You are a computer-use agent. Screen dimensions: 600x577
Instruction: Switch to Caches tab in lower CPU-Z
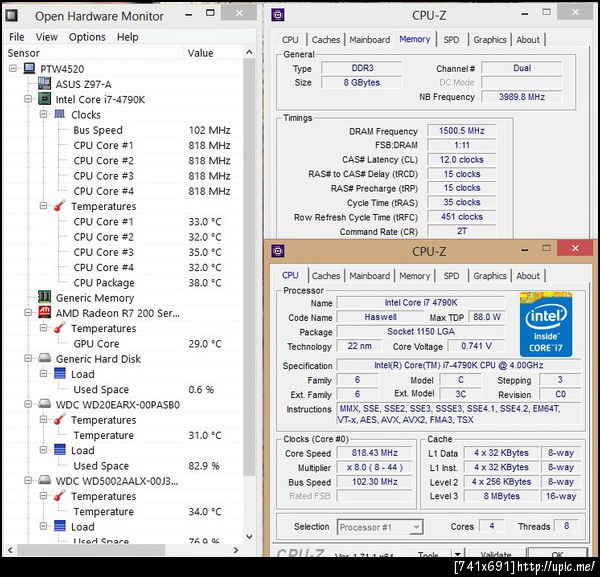pyautogui.click(x=326, y=276)
